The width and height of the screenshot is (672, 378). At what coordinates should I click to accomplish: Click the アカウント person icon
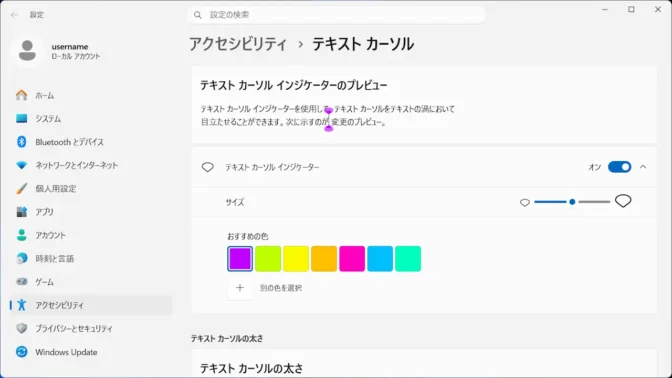21,235
